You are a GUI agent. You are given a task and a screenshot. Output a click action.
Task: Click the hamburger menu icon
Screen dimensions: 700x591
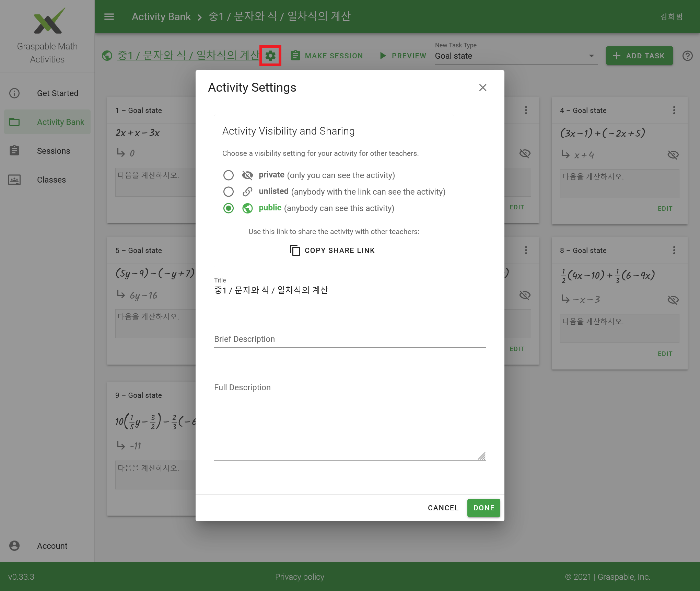[x=109, y=16]
